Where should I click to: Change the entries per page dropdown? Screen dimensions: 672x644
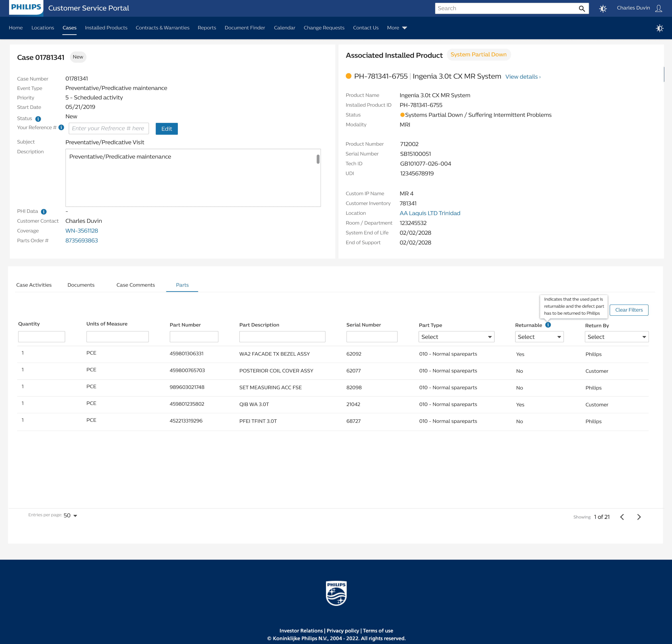click(x=70, y=515)
